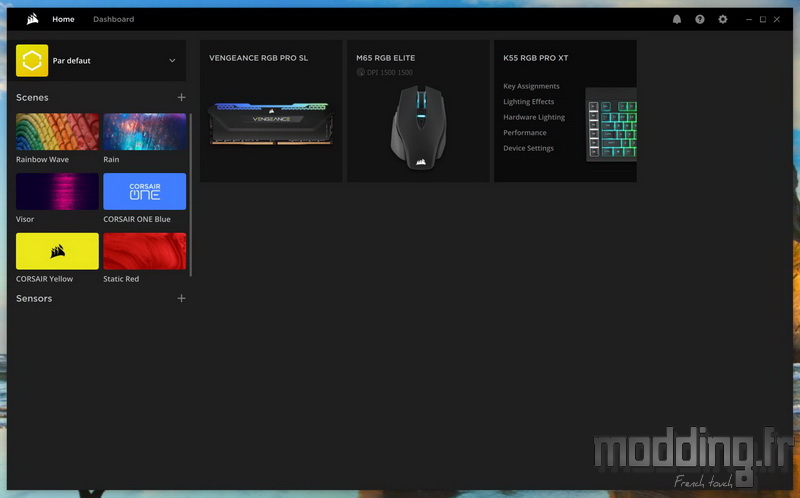Open the notifications bell
The height and width of the screenshot is (498, 800).
tap(677, 19)
